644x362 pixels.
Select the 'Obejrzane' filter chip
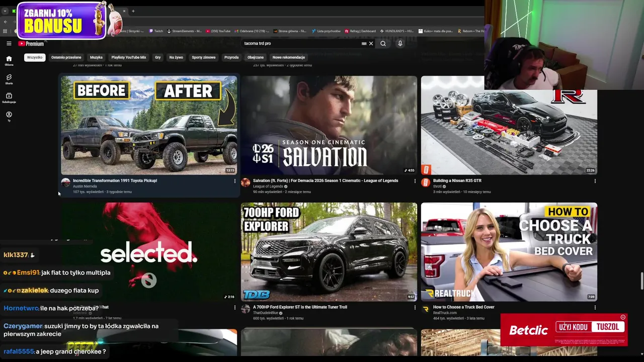[256, 57]
